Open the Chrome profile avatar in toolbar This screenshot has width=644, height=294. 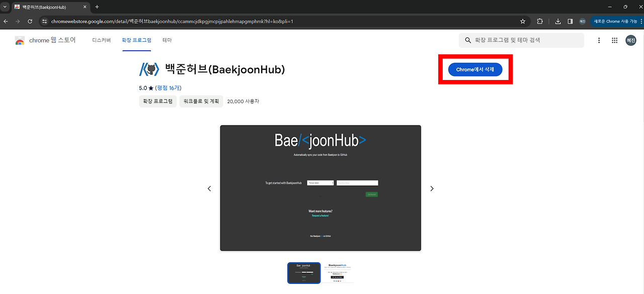coord(582,22)
